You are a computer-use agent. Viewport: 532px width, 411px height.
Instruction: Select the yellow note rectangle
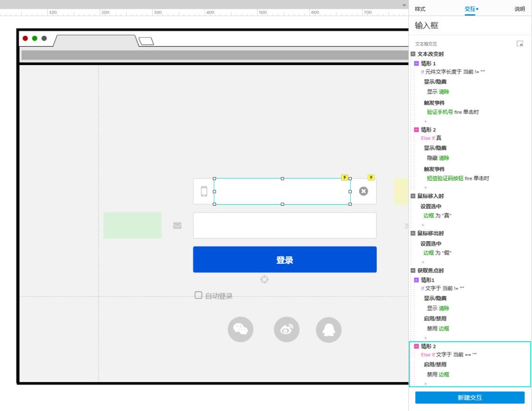[x=401, y=191]
